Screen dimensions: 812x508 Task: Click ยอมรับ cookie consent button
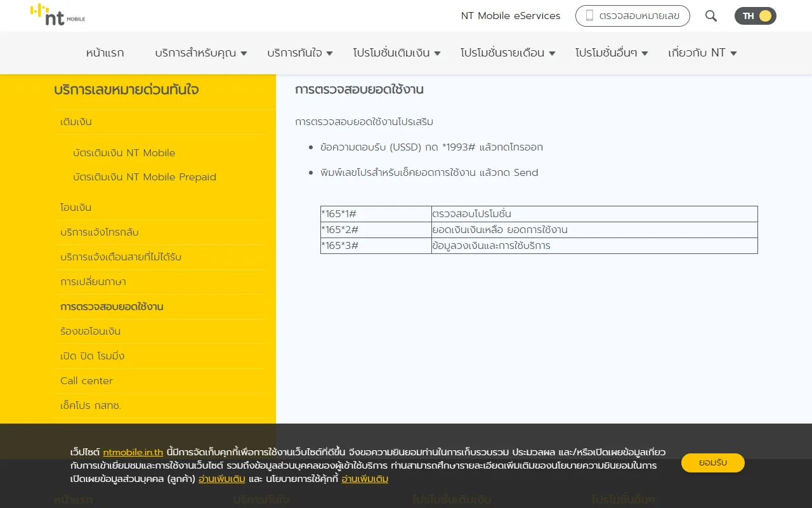tap(713, 463)
